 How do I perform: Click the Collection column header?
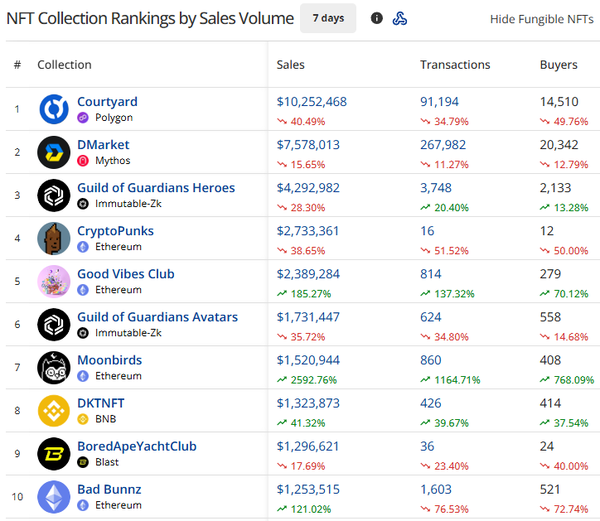point(64,65)
